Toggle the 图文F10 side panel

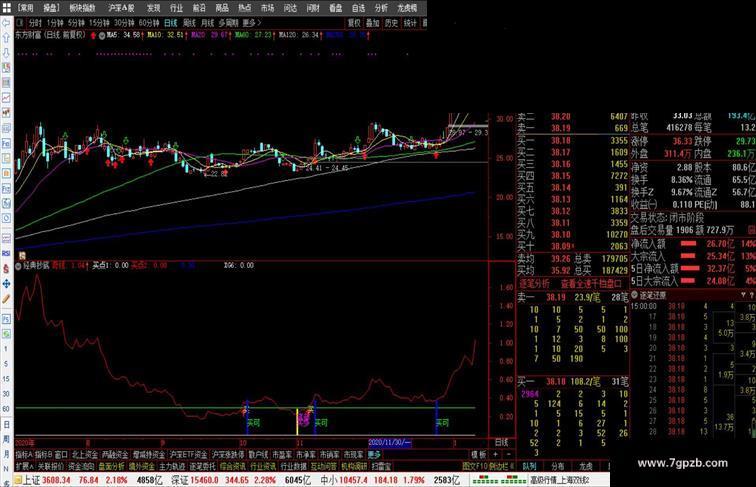coord(474,466)
